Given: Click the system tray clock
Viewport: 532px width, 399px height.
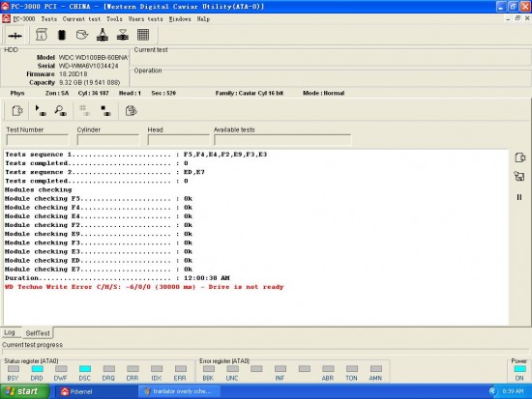Looking at the screenshot, I should (x=513, y=391).
